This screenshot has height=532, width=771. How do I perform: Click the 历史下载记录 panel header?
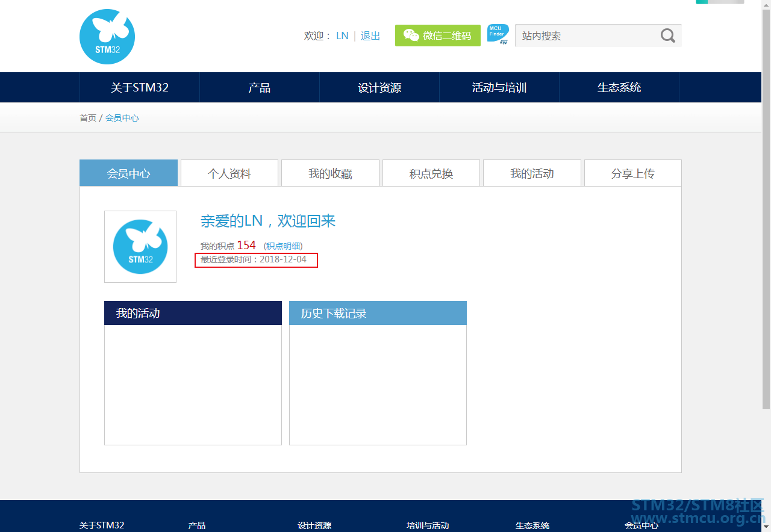(378, 313)
